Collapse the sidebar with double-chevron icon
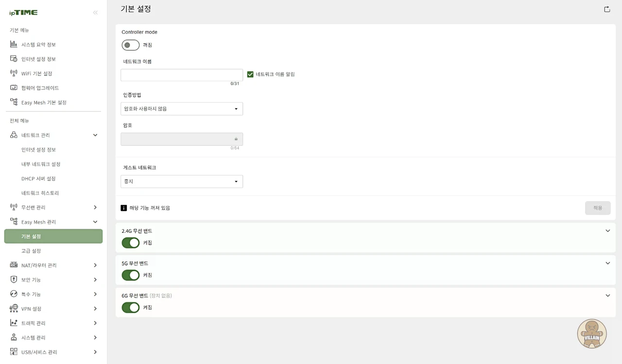622x364 pixels. 95,13
